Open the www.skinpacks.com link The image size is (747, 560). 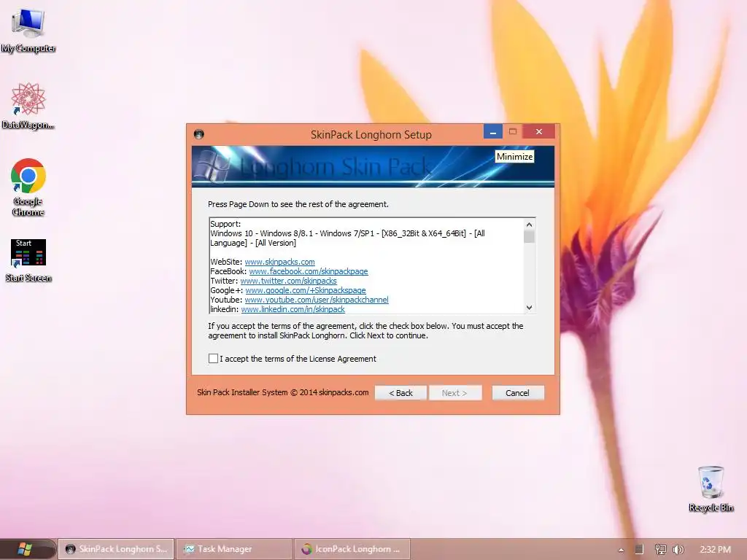coord(279,262)
